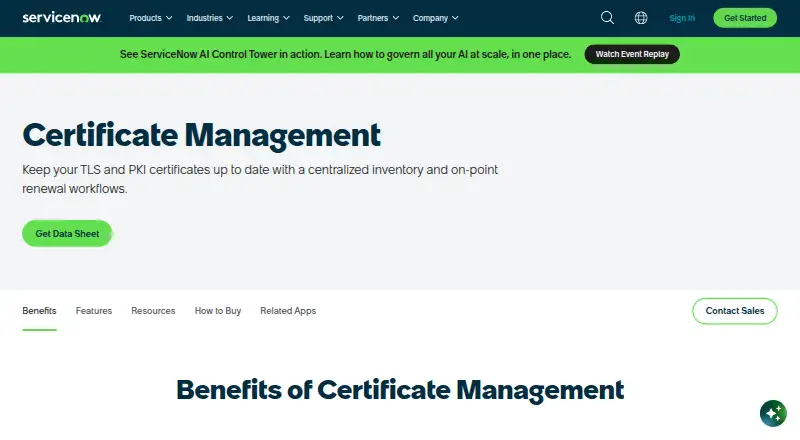This screenshot has height=440, width=800.
Task: Click the Get Started button
Action: (745, 18)
